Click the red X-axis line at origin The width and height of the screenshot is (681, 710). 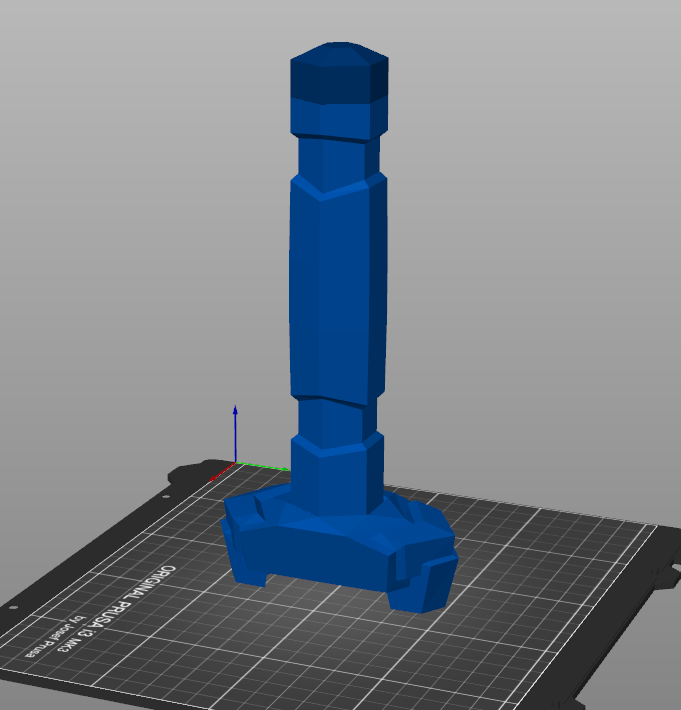point(223,472)
